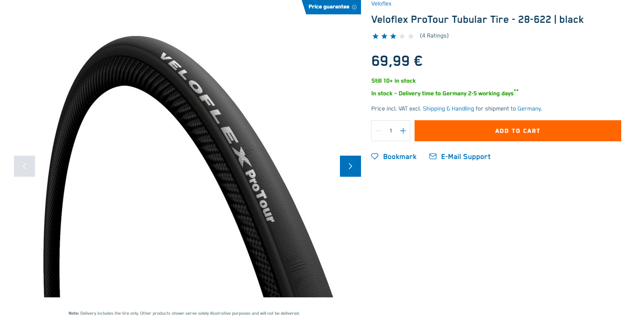
Task: Open the 4 Ratings reviews link
Action: pyautogui.click(x=434, y=36)
